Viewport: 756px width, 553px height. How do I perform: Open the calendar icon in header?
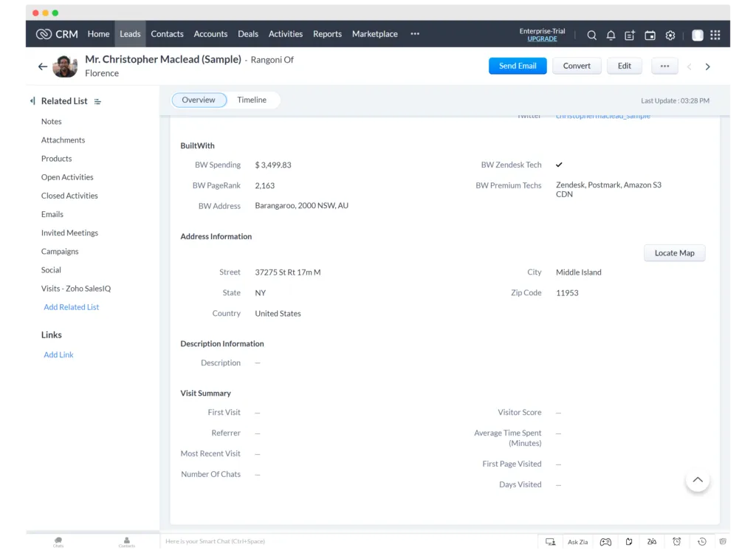tap(650, 35)
